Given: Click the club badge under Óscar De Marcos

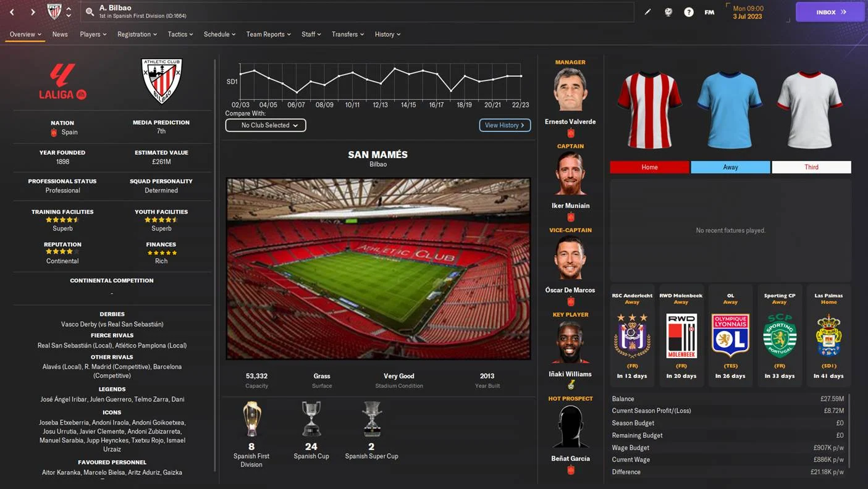Looking at the screenshot, I should pos(571,301).
